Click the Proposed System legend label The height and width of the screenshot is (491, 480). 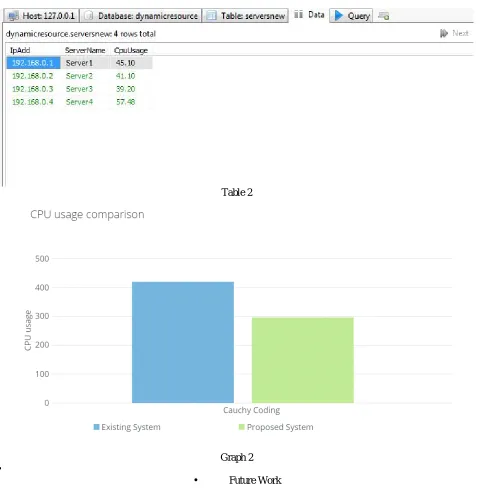point(280,427)
